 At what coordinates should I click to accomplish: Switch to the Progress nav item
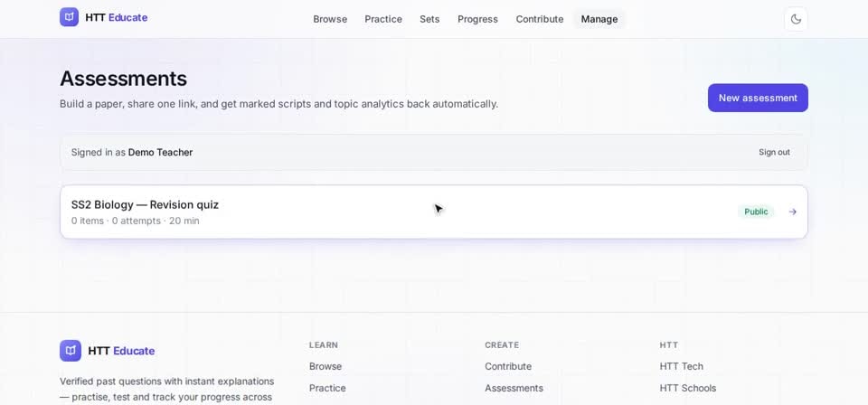pyautogui.click(x=477, y=19)
